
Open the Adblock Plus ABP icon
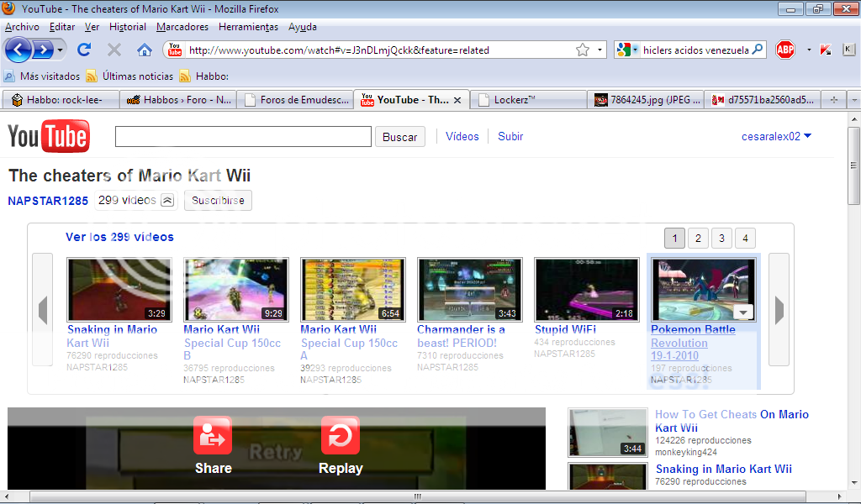(785, 50)
